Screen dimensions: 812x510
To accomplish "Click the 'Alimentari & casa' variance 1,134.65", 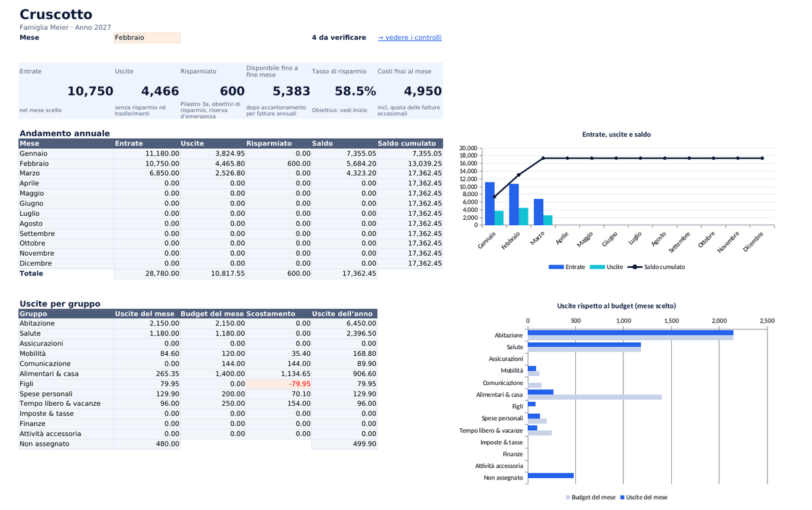I will click(x=278, y=373).
